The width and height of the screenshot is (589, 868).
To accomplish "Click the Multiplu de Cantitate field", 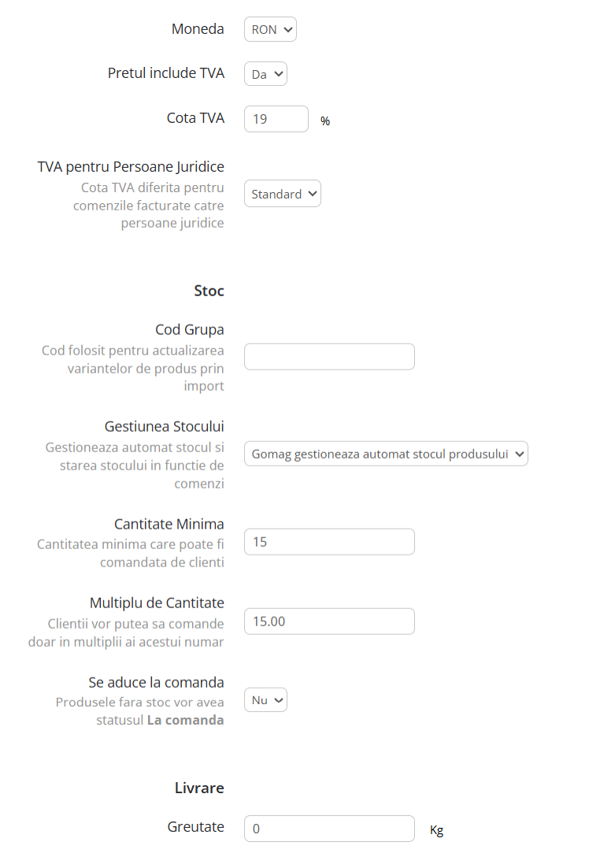I will (329, 621).
